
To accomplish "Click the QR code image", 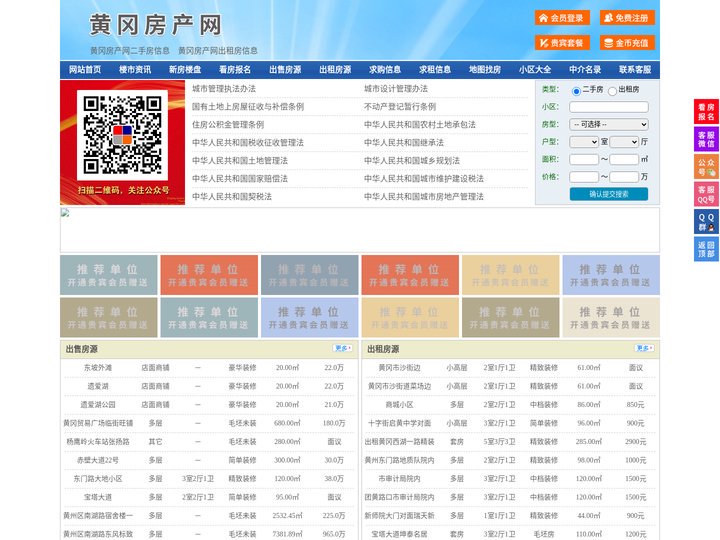I will [x=122, y=135].
